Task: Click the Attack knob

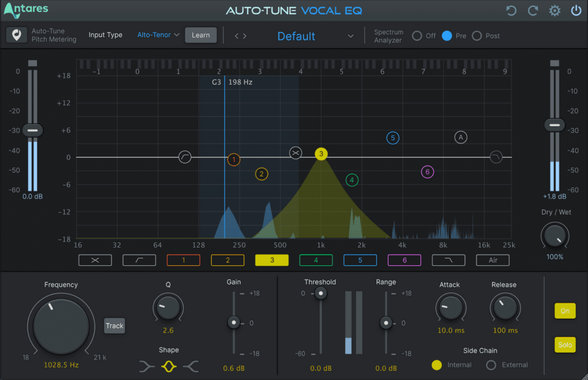Action: click(x=451, y=308)
